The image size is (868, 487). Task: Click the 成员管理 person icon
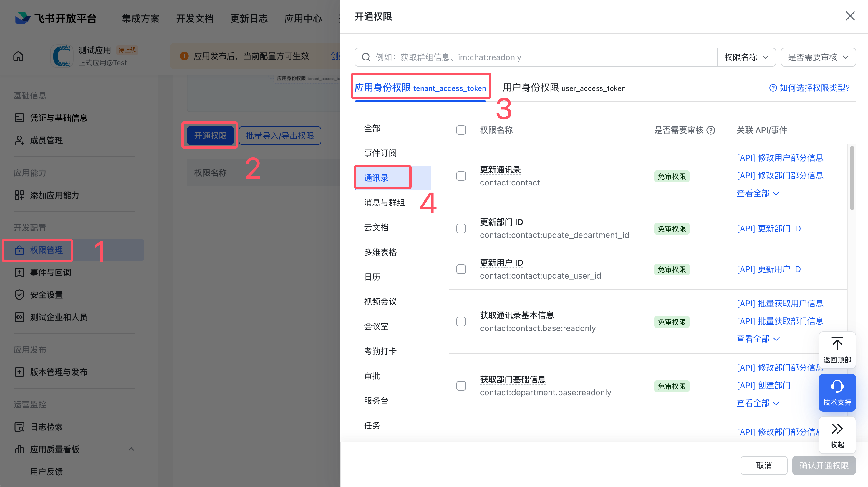[x=19, y=140]
